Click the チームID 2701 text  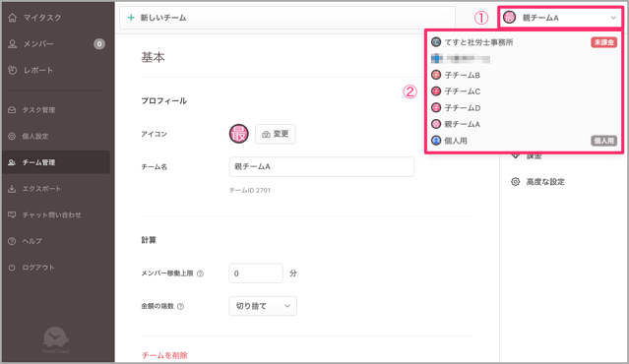[x=249, y=191]
